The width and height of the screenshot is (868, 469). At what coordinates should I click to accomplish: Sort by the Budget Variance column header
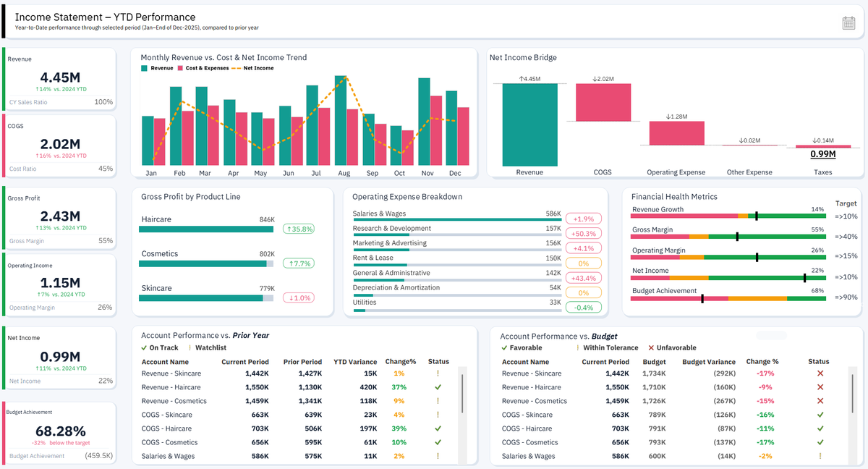(x=709, y=362)
